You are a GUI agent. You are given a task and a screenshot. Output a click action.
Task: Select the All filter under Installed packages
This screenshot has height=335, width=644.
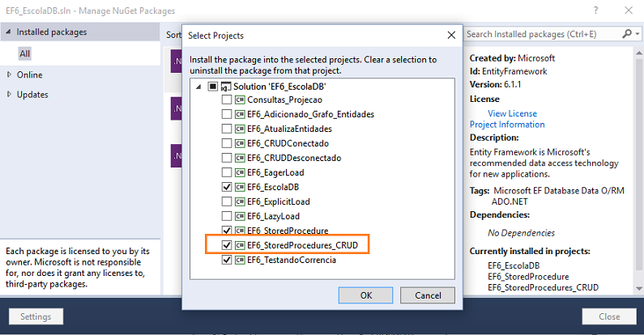(x=24, y=53)
